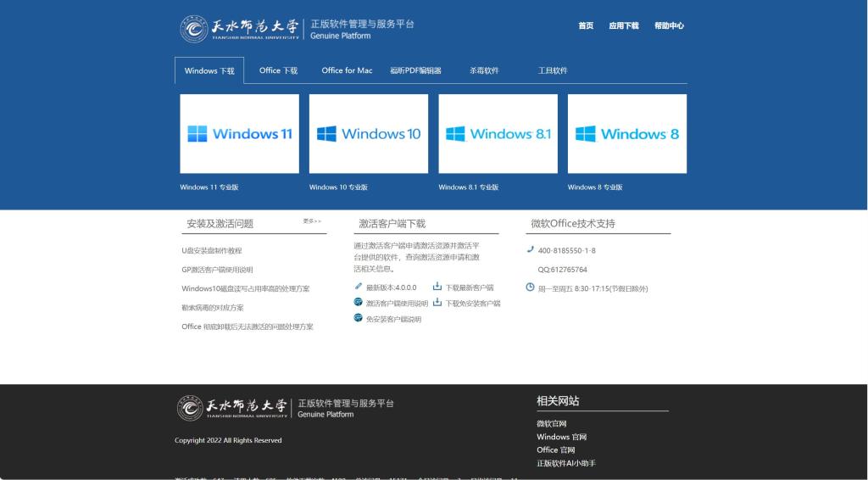Open the 福昕PDF编辑器 tab
Viewport: 868px width, 480px height.
tap(415, 70)
